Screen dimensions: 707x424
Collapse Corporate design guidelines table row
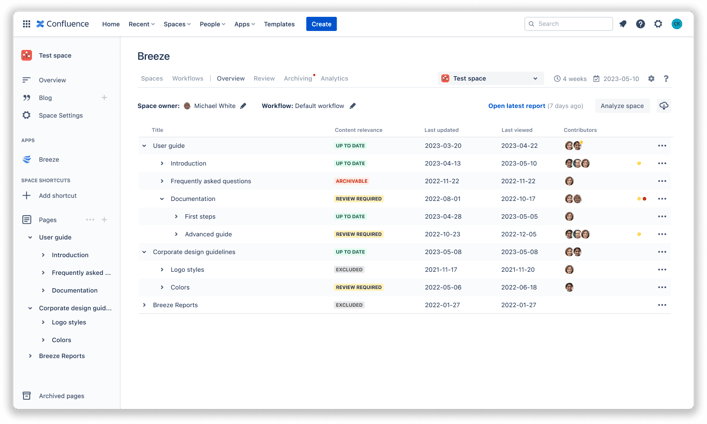coord(144,252)
